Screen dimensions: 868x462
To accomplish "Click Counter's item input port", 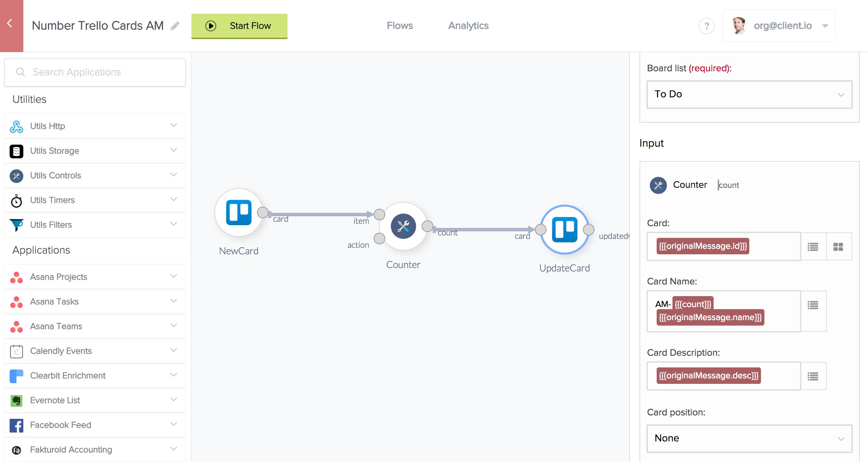I will pos(379,215).
